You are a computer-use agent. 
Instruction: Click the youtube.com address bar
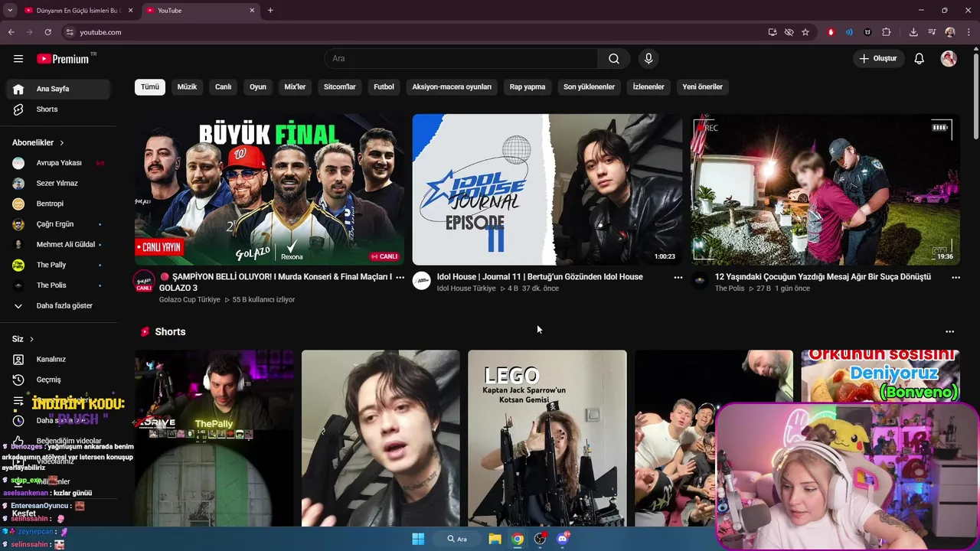[x=413, y=32]
